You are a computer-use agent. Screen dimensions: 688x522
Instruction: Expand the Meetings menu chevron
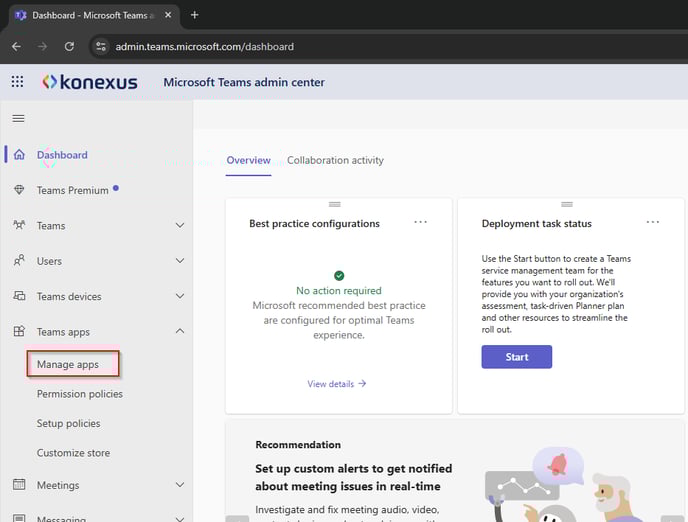click(x=180, y=485)
